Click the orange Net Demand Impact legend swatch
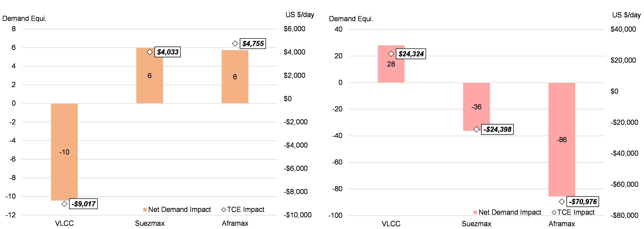The image size is (644, 229). pos(145,210)
